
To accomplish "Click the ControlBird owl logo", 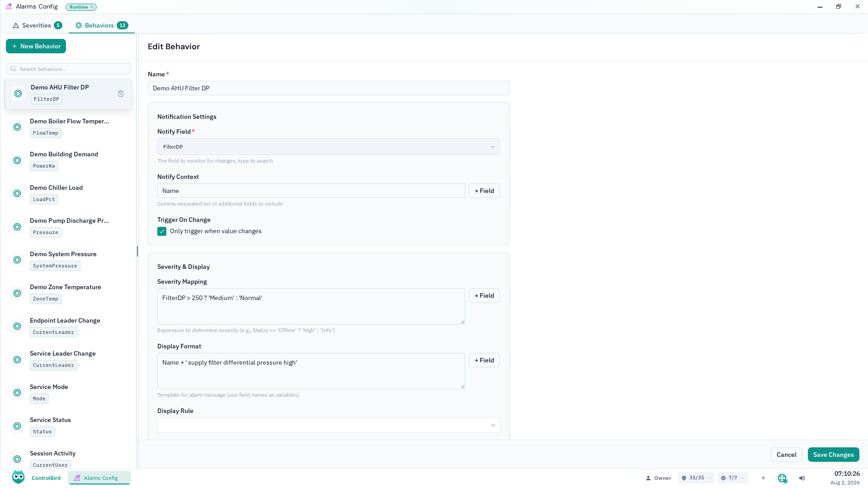I will point(19,477).
